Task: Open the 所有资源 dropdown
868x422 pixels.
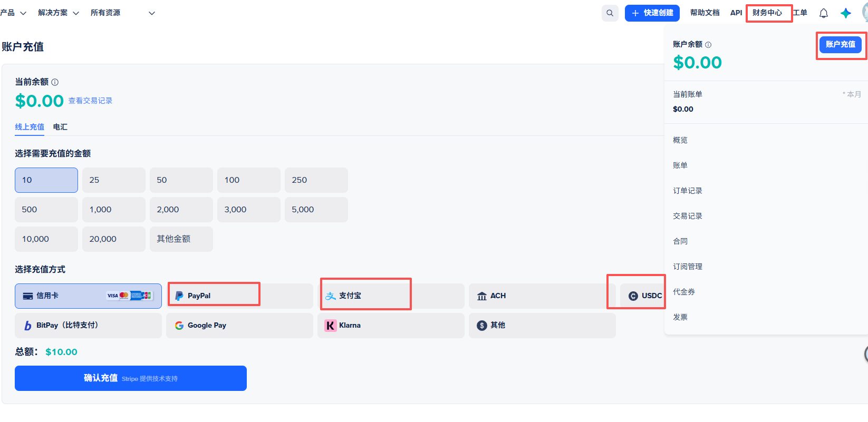Action: [122, 13]
